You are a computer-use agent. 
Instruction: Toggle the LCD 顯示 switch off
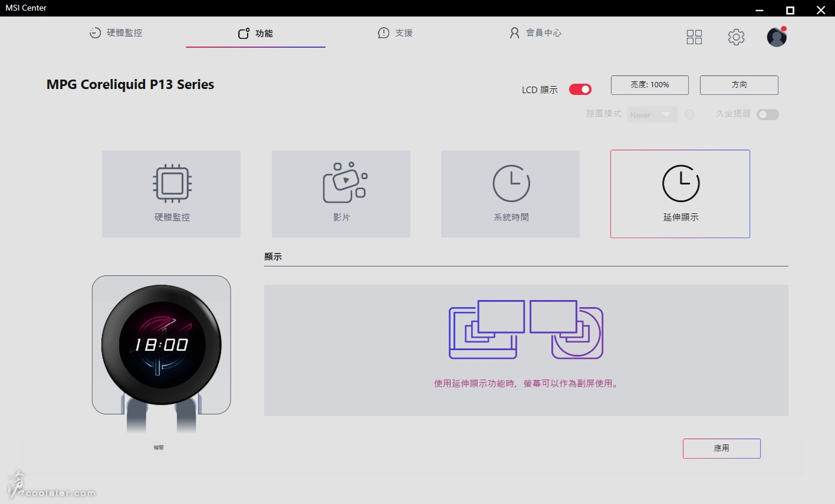pos(580,89)
